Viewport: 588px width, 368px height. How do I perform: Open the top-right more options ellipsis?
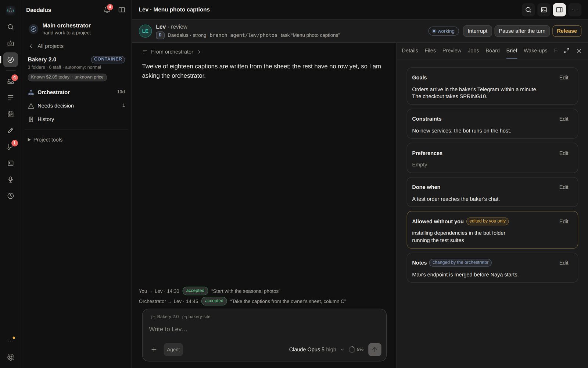(575, 10)
